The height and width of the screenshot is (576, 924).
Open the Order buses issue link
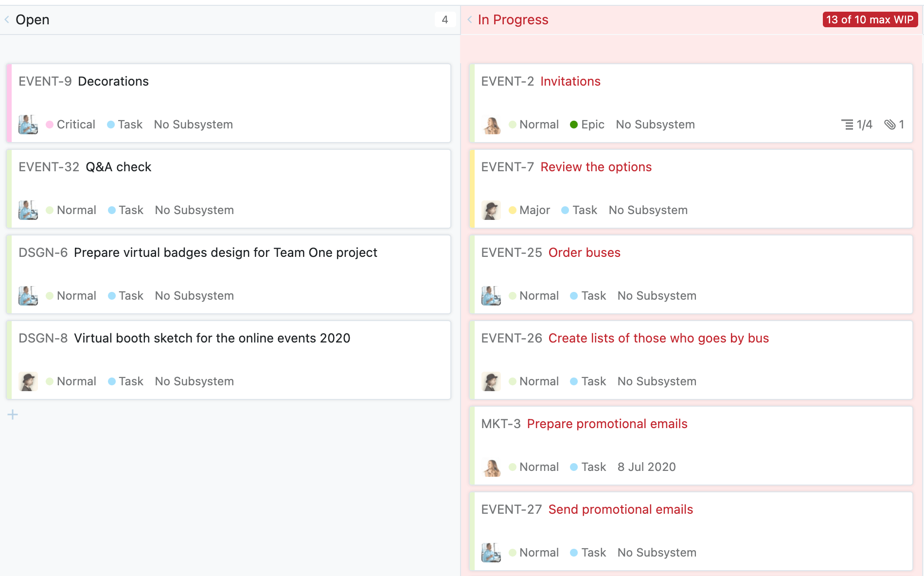pyautogui.click(x=584, y=252)
